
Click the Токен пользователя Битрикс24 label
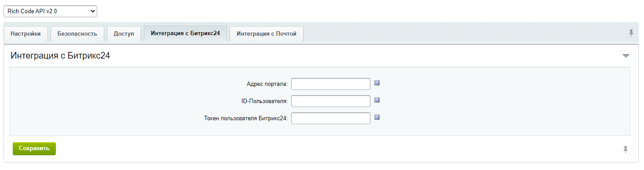246,118
